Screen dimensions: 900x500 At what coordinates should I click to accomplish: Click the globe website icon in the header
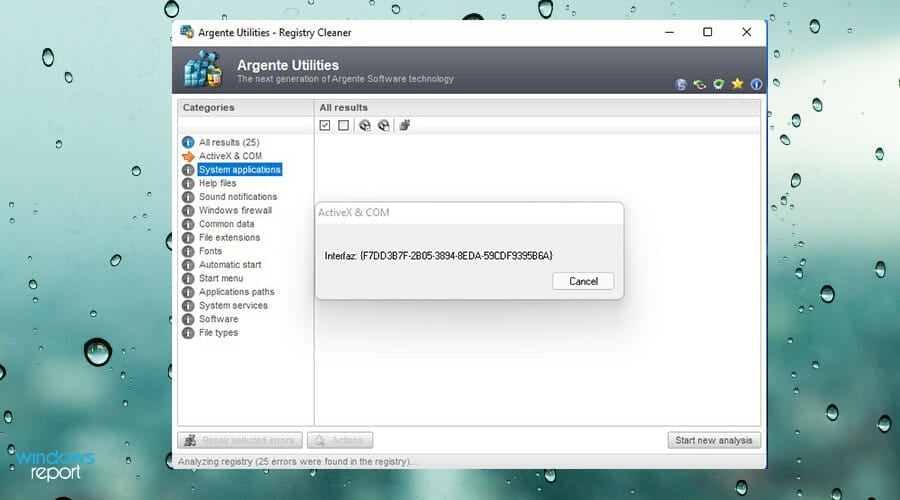(x=681, y=84)
